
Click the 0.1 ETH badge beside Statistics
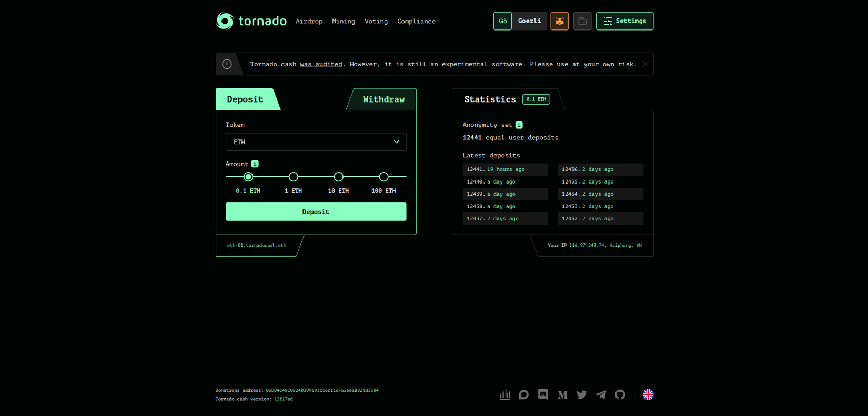(x=536, y=99)
